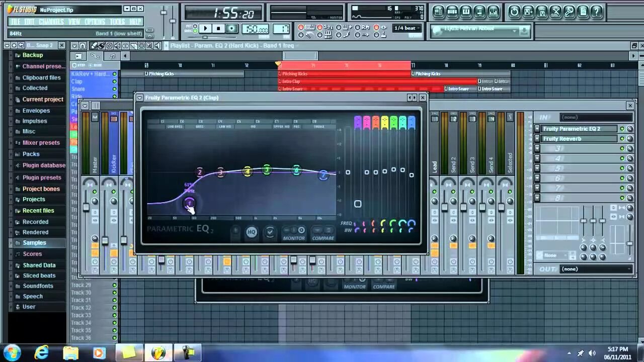Select the Paint brush tool in Playlist
The image size is (644, 362).
102,46
